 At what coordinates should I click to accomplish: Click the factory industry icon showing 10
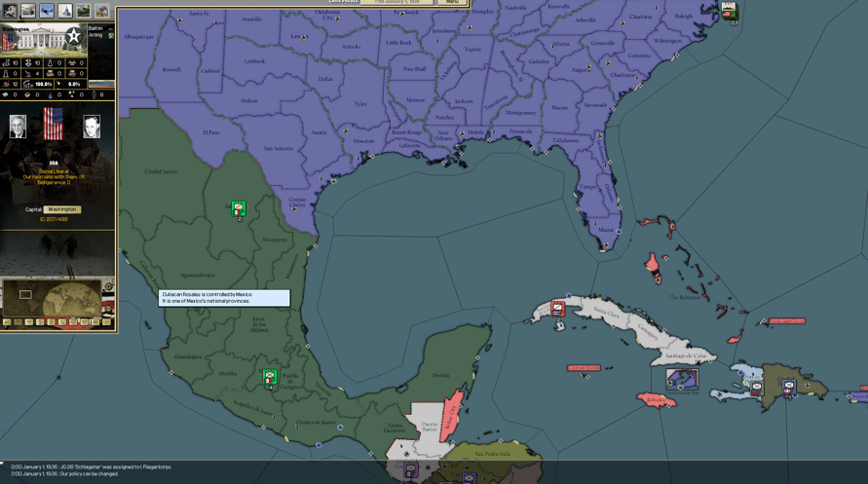pos(6,63)
